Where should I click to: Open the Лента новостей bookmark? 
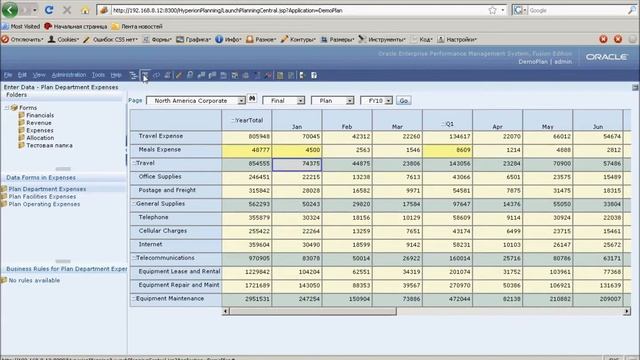point(137,26)
